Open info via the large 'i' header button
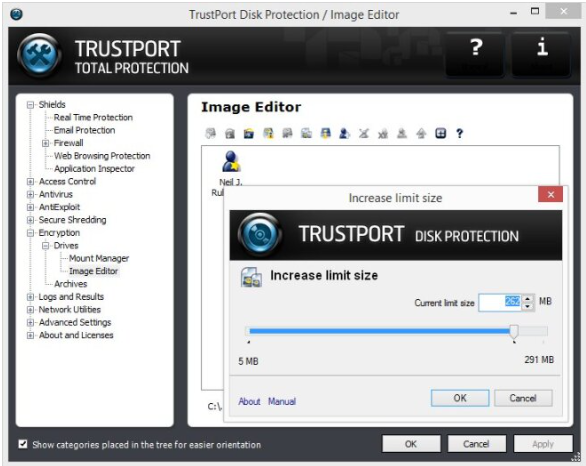 point(542,55)
